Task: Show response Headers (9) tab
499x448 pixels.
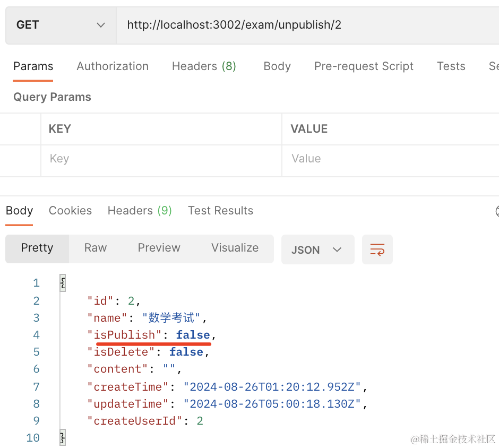Action: 140,211
